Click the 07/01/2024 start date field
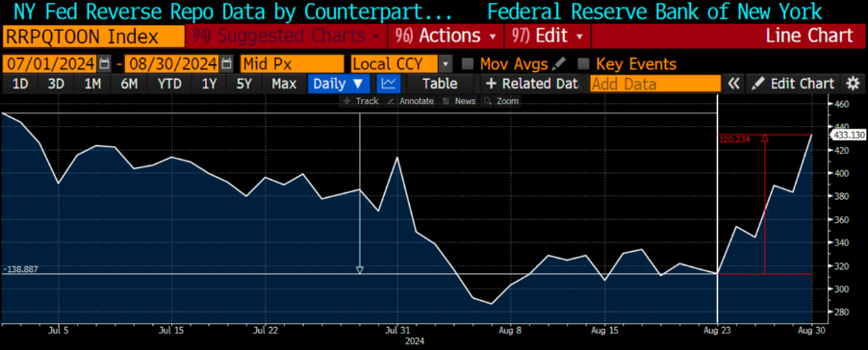The image size is (868, 350). [49, 64]
